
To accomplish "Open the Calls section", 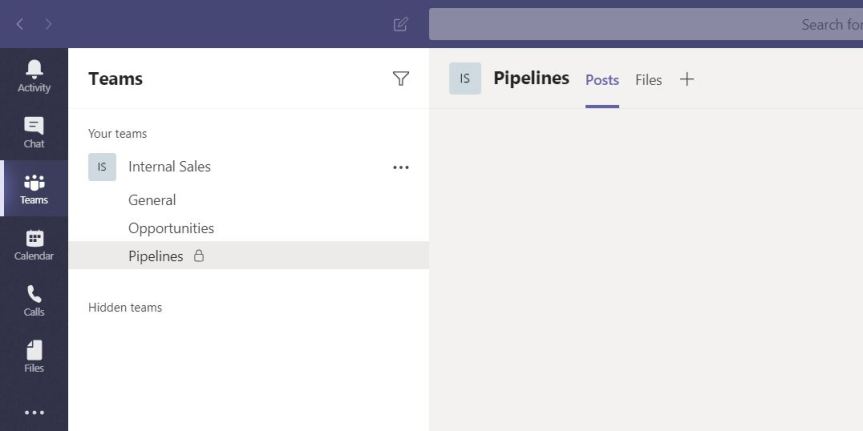I will pos(34,299).
